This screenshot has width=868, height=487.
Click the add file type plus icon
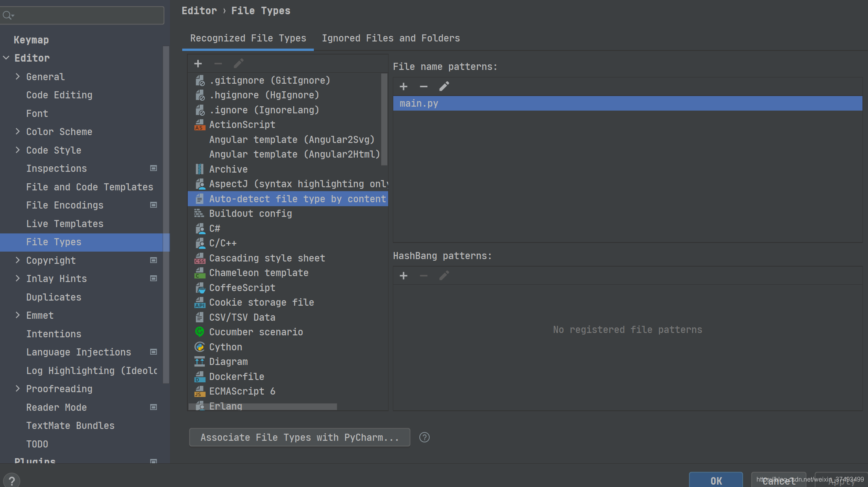[x=198, y=64]
